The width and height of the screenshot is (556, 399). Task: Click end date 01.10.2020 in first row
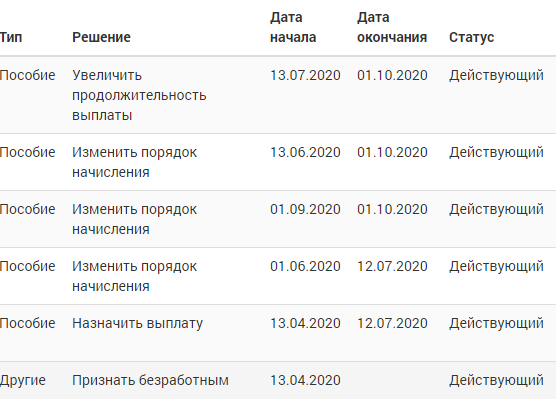(392, 76)
